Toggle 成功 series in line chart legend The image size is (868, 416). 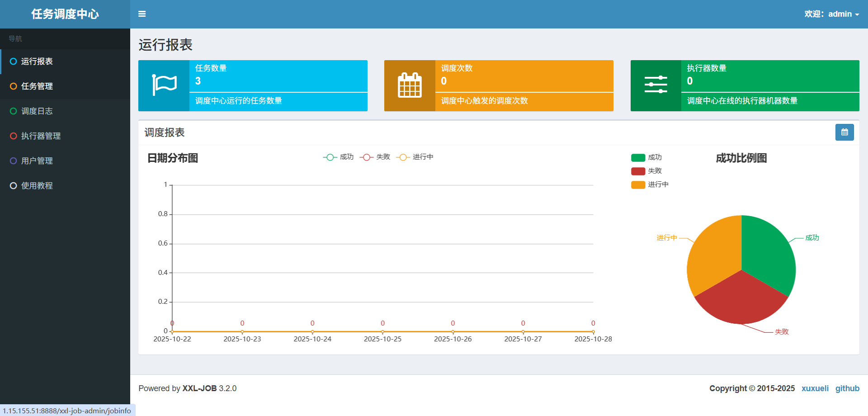[338, 157]
